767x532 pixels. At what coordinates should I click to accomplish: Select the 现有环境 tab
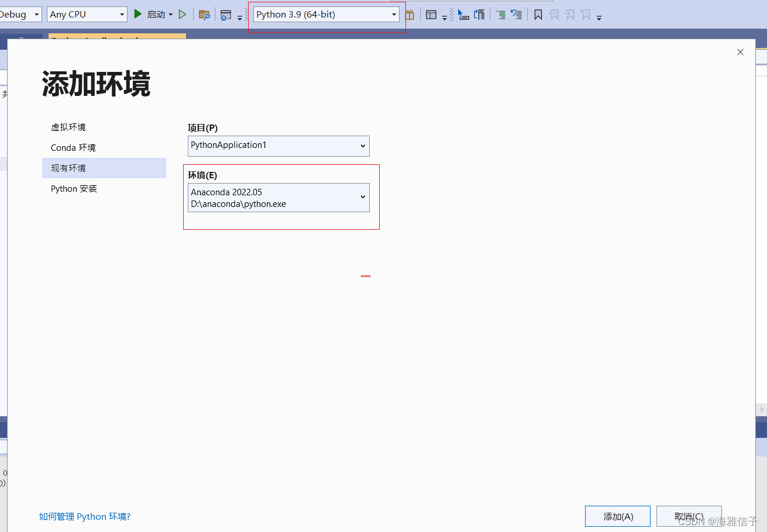pos(104,168)
